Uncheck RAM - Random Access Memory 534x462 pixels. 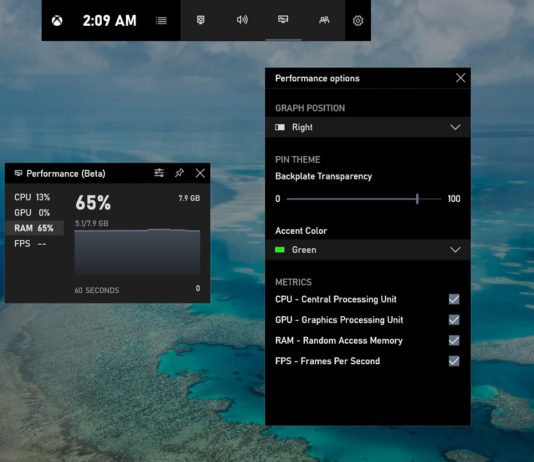pos(454,340)
